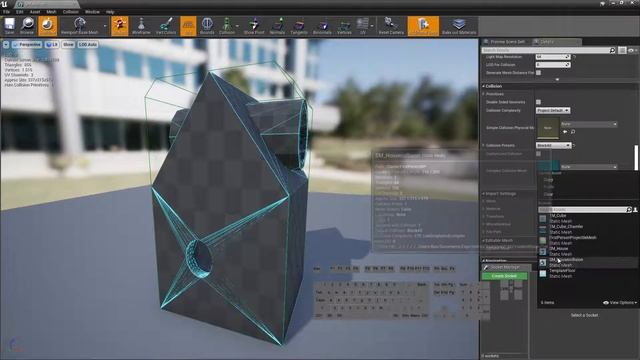
Task: Toggle the Collision display icon
Action: tap(227, 26)
